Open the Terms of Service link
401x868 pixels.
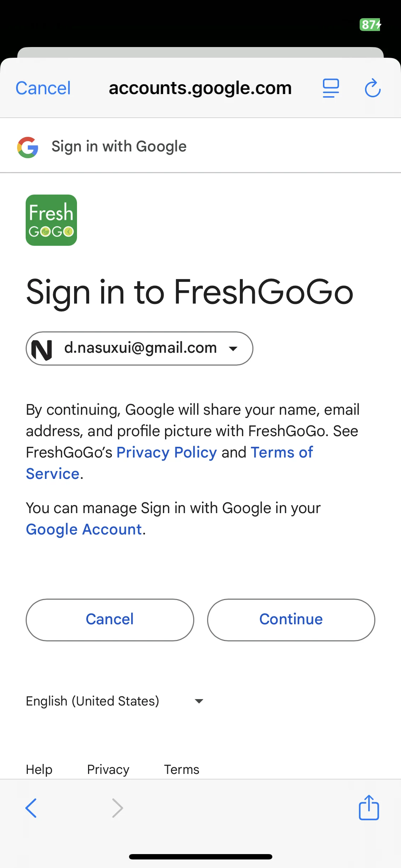point(282,453)
